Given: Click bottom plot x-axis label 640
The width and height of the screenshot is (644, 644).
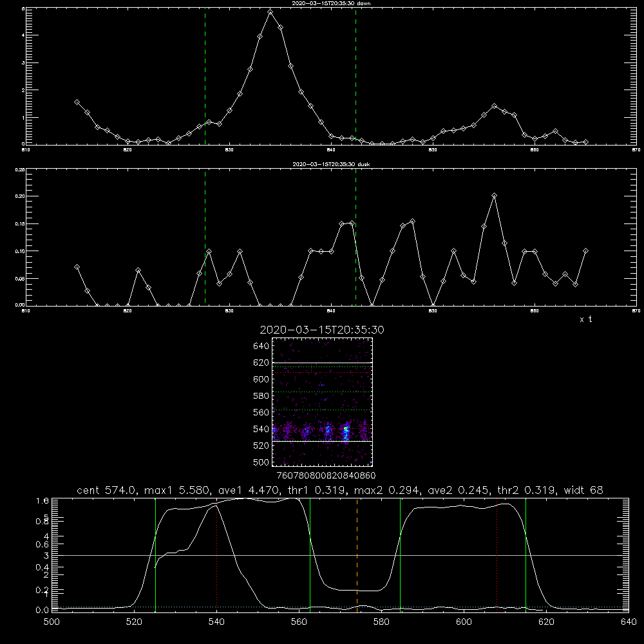Looking at the screenshot, I should tap(629, 622).
